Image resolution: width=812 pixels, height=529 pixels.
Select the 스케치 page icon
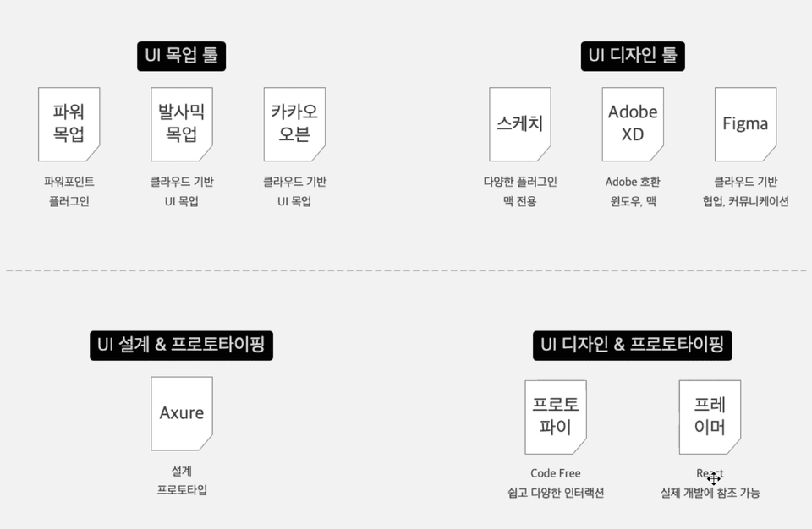coord(520,124)
